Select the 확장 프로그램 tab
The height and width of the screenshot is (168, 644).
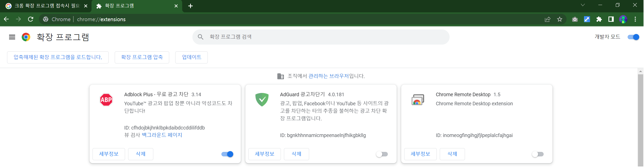pyautogui.click(x=137, y=6)
